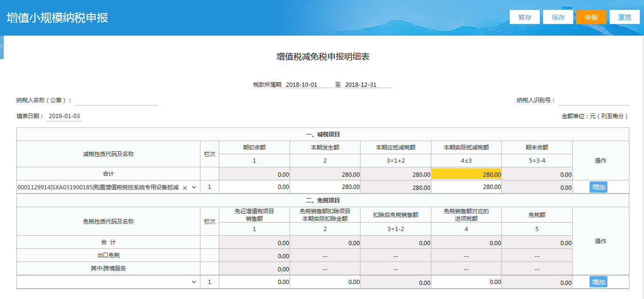Click the 重置 button to reset the form

click(625, 17)
